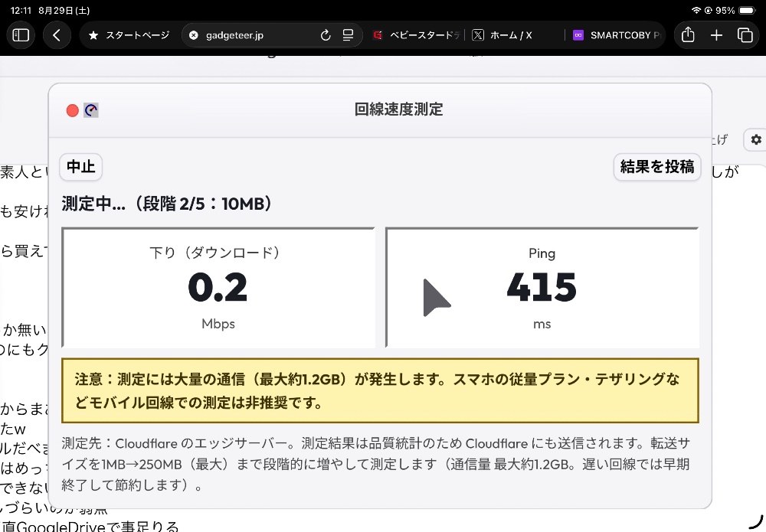
Task: Tap the battery indicator in status bar
Action: (x=747, y=10)
